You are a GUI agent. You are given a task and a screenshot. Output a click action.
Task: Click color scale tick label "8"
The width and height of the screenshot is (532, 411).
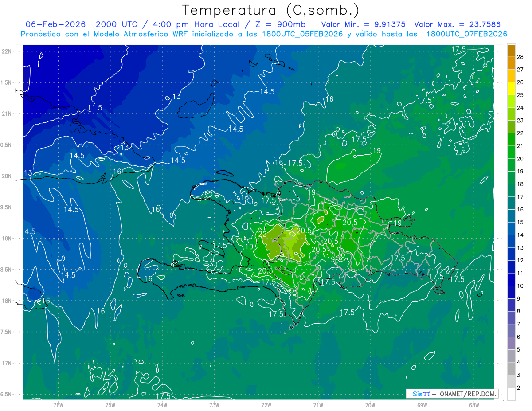(519, 312)
